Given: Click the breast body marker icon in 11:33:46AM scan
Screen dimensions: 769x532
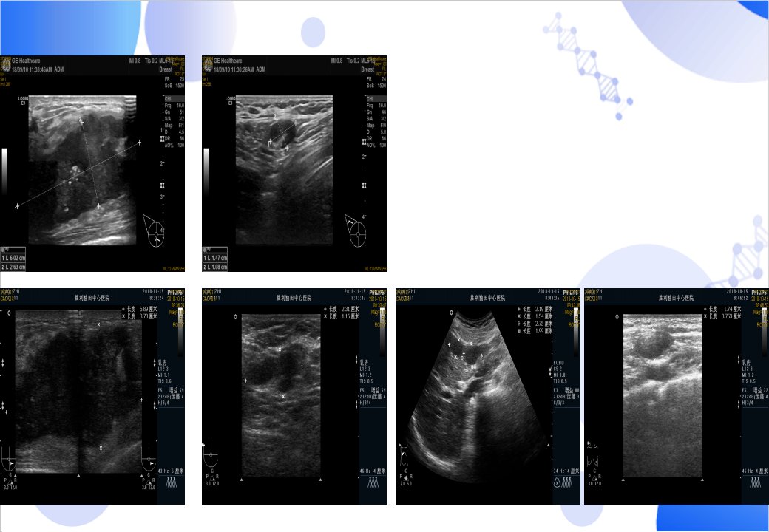Looking at the screenshot, I should coord(154,231).
